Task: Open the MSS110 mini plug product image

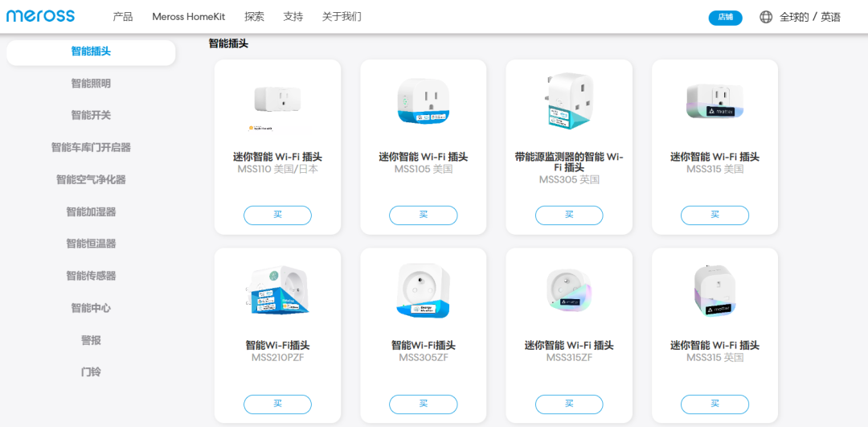Action: click(x=277, y=101)
